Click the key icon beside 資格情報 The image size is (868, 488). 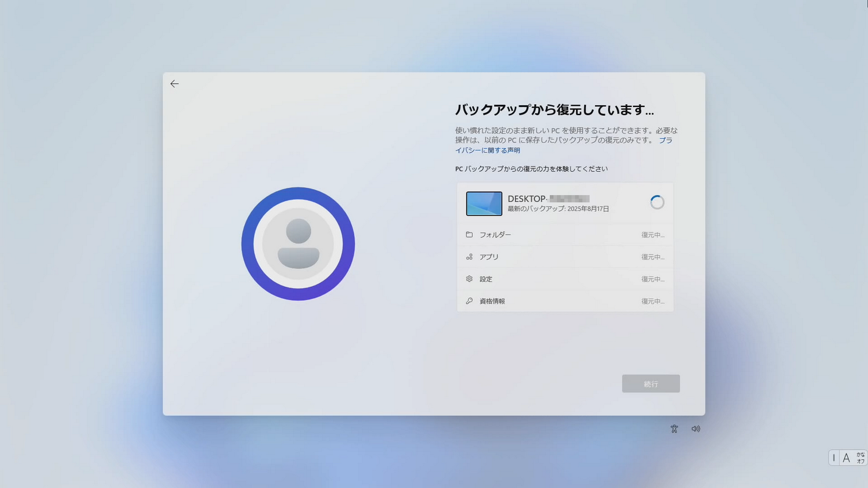point(469,301)
